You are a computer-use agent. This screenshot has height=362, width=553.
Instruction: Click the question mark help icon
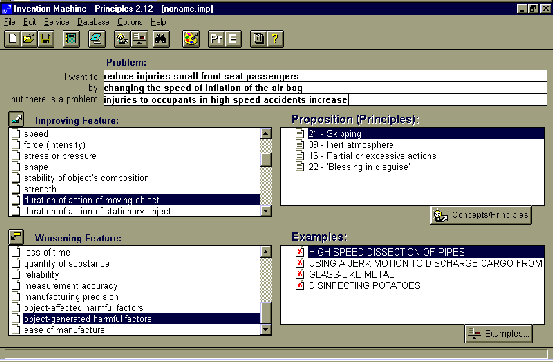[x=275, y=39]
